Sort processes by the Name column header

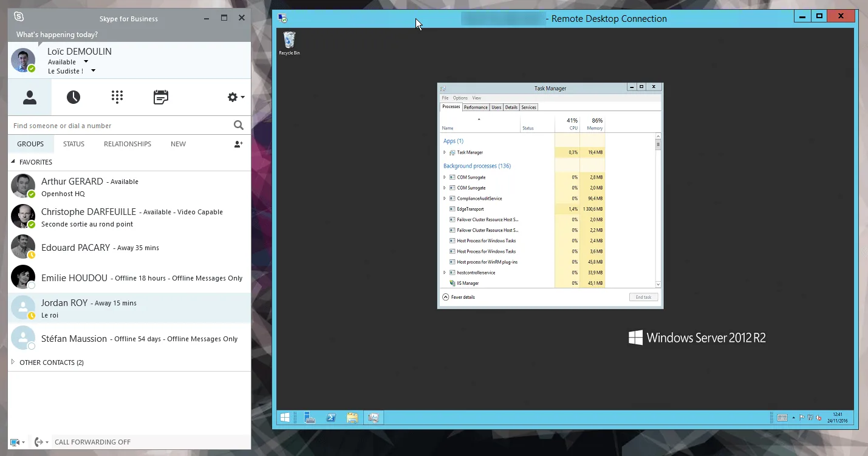tap(480, 124)
